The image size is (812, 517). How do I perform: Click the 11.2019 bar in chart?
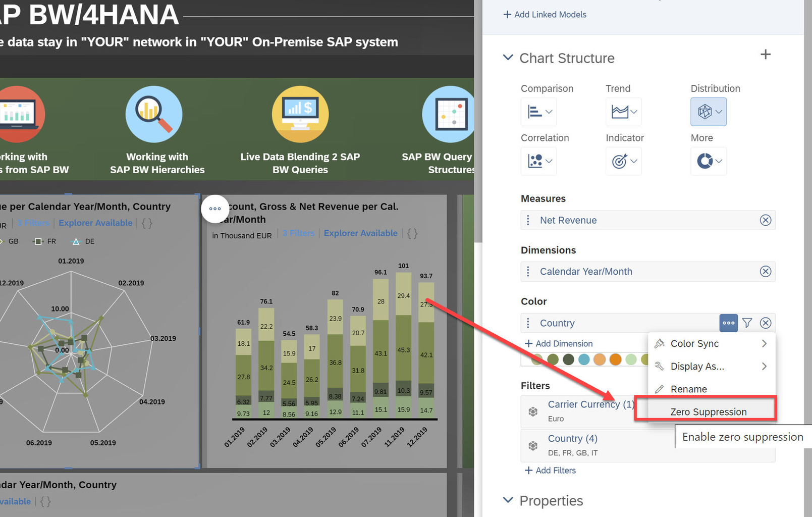403,345
